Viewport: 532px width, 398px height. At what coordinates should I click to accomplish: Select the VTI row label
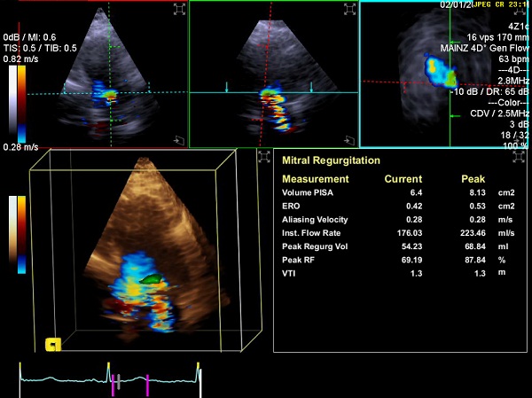point(289,274)
